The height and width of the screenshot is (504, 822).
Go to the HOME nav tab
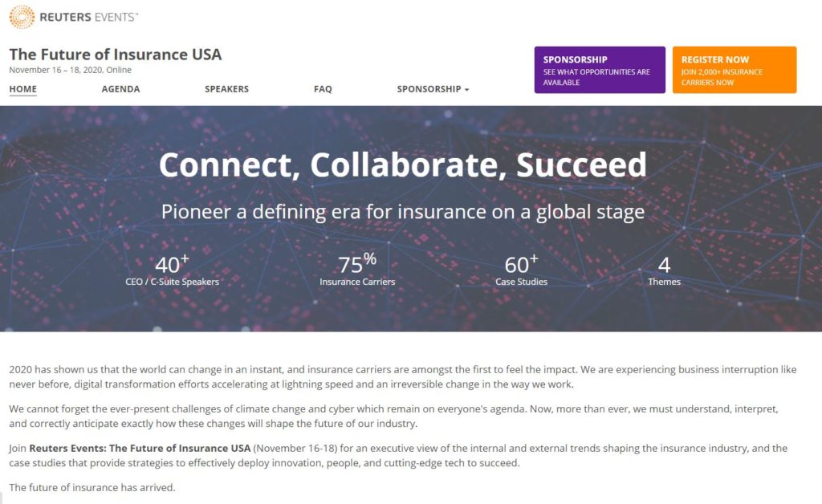point(22,89)
